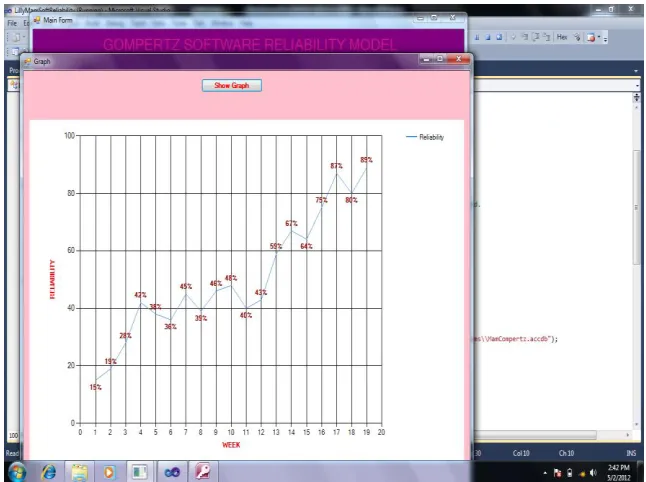Click the taskbar clock showing 2:42 PM
The image size is (646, 482).
619,473
